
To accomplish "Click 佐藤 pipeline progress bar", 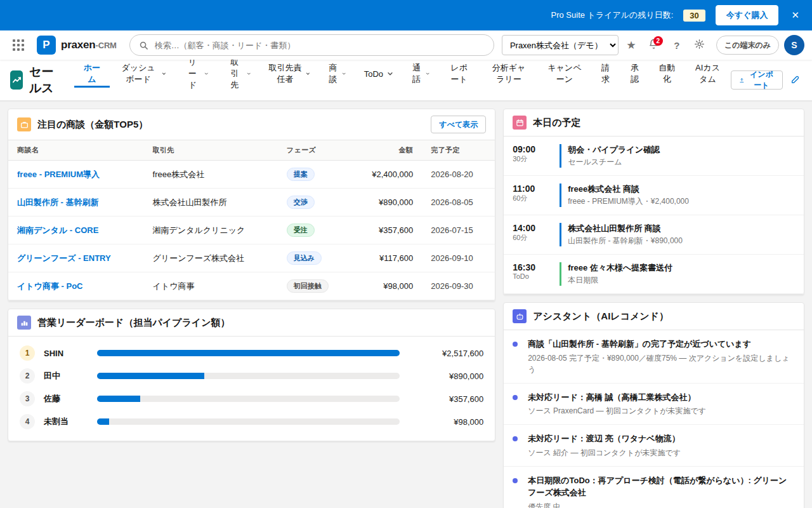I will pyautogui.click(x=248, y=399).
